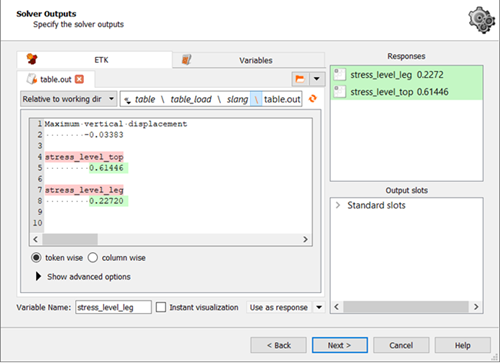Select stress_level_top response icon
This screenshot has height=363, width=500.
coord(340,91)
